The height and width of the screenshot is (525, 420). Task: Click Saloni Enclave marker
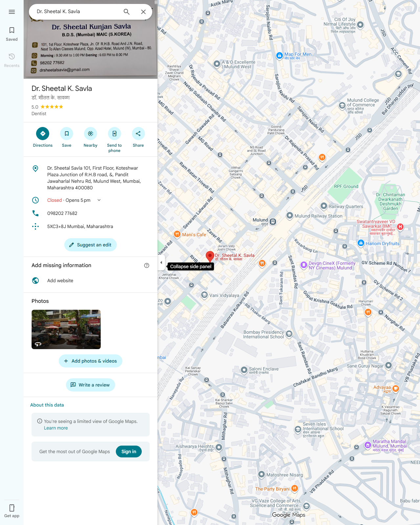[244, 370]
